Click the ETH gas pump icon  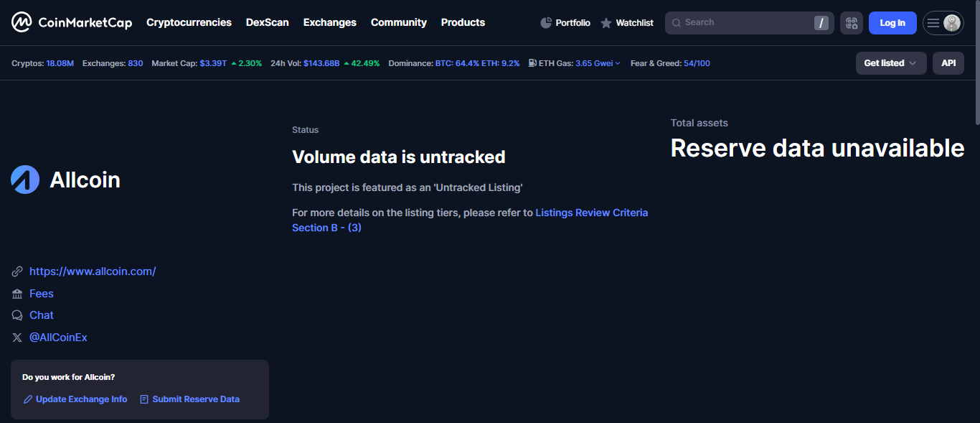[532, 63]
